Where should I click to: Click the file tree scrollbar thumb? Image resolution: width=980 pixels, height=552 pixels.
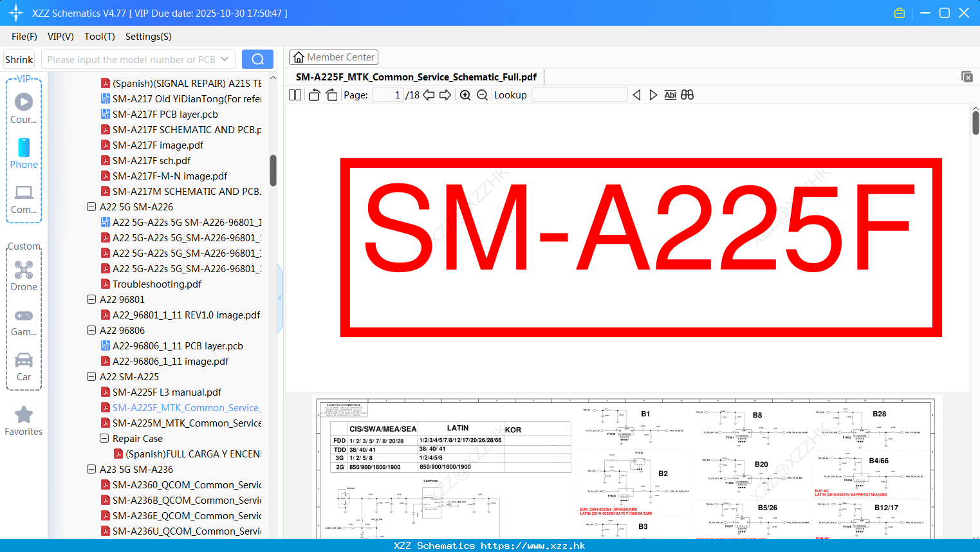coord(273,170)
